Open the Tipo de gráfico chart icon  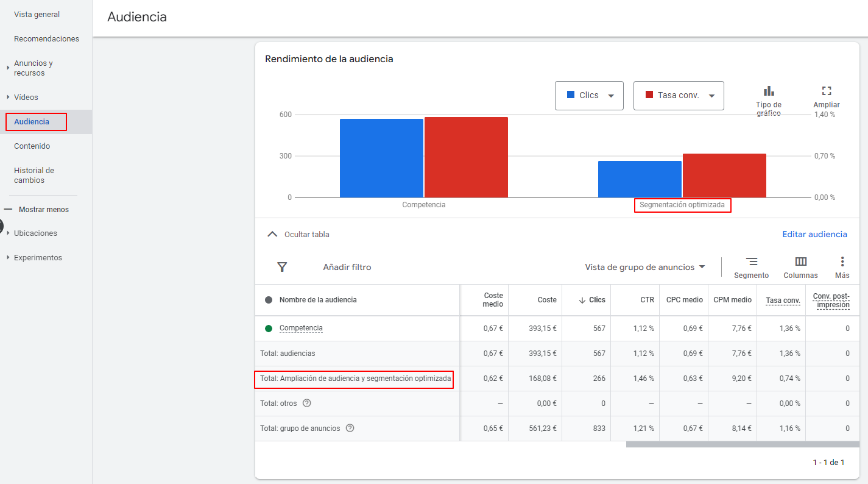click(769, 91)
